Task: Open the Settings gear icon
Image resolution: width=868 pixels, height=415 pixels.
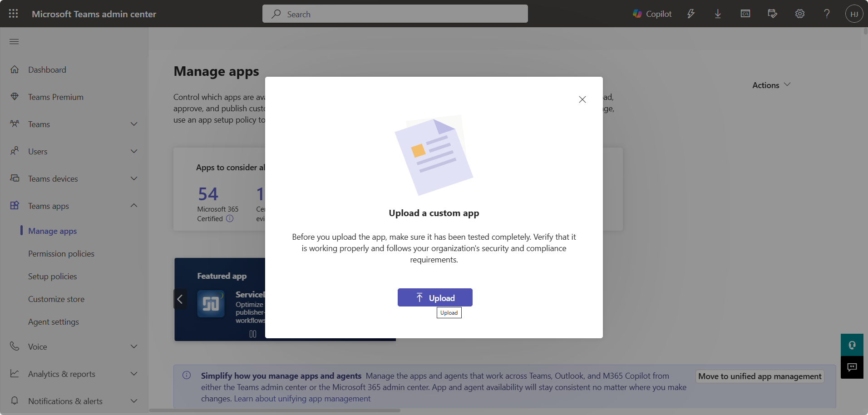Action: click(799, 14)
